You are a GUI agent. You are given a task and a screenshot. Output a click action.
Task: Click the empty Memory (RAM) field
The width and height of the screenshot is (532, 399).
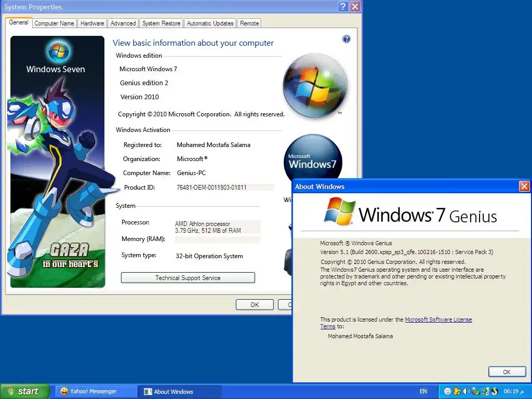218,240
